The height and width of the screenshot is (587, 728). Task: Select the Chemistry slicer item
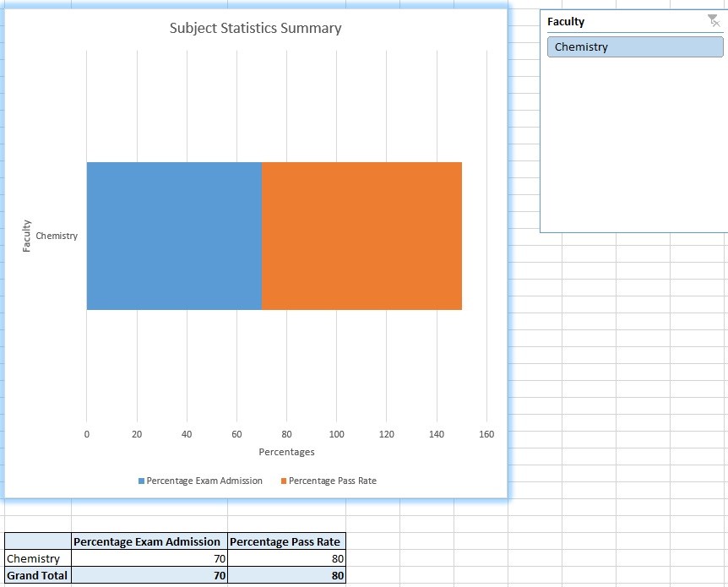pyautogui.click(x=634, y=47)
